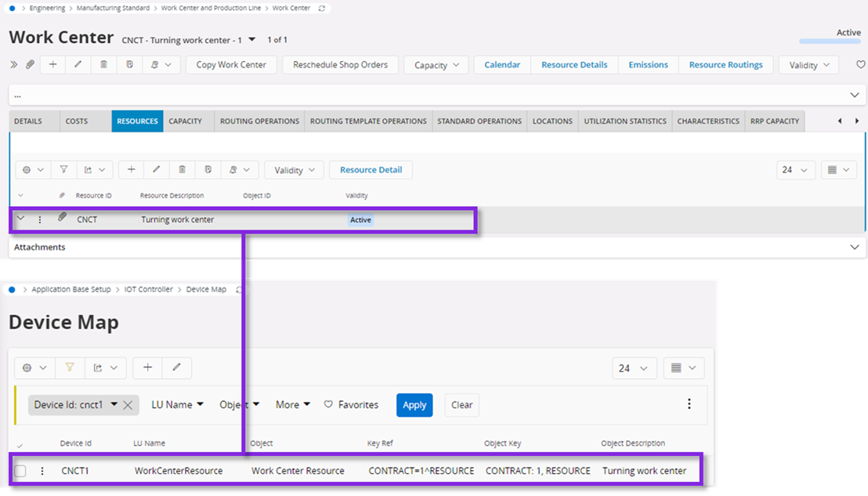Click the heart favorite icon beside Validity
Image resolution: width=868 pixels, height=496 pixels.
[x=860, y=65]
